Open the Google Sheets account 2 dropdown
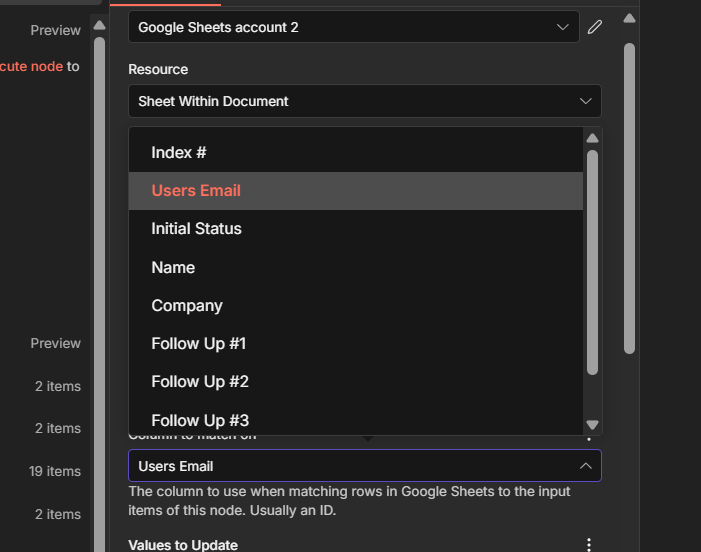 click(353, 27)
